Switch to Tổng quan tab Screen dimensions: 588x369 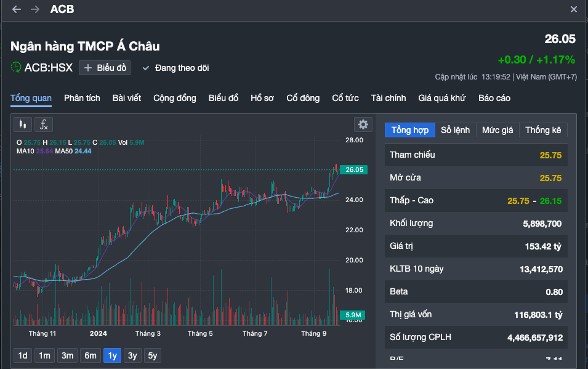click(x=31, y=99)
